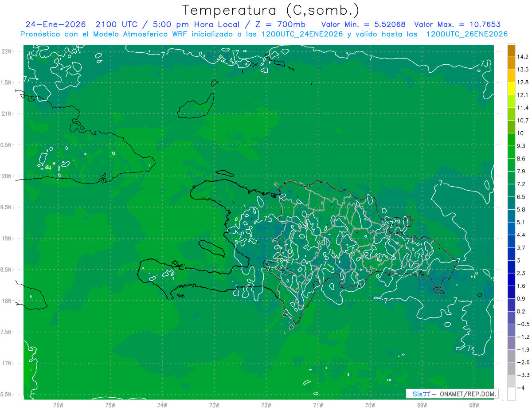Click the '13.5' color scale value
532x411 pixels.
(x=523, y=70)
